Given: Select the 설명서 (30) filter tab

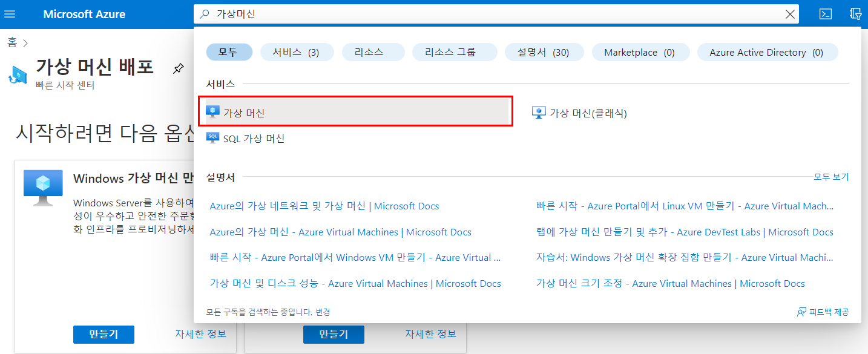Looking at the screenshot, I should click(x=544, y=52).
